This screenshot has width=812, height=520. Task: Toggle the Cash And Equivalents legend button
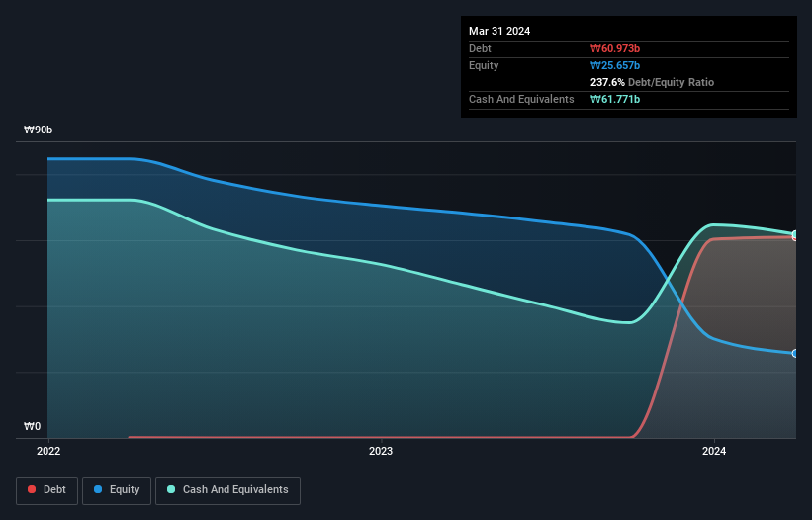click(227, 490)
